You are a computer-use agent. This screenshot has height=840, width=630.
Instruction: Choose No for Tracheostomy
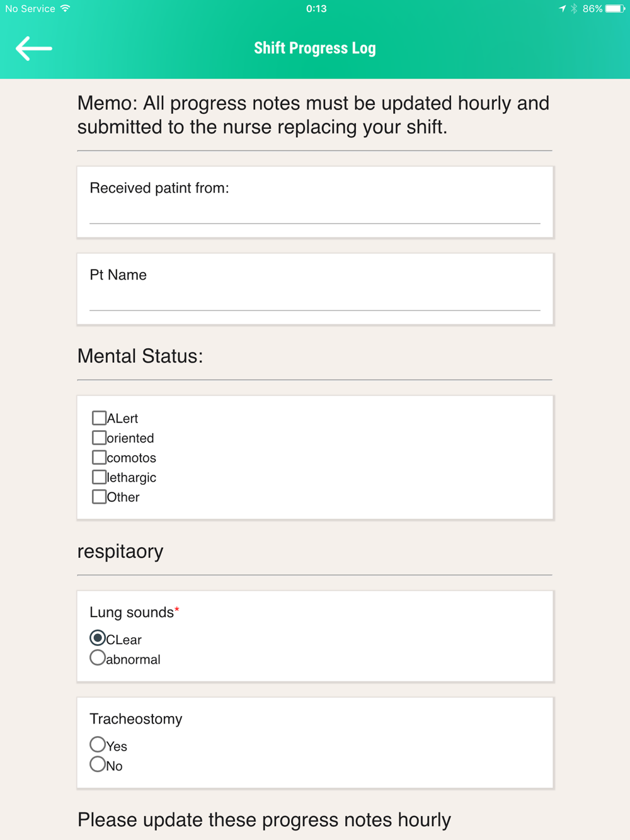(x=98, y=764)
